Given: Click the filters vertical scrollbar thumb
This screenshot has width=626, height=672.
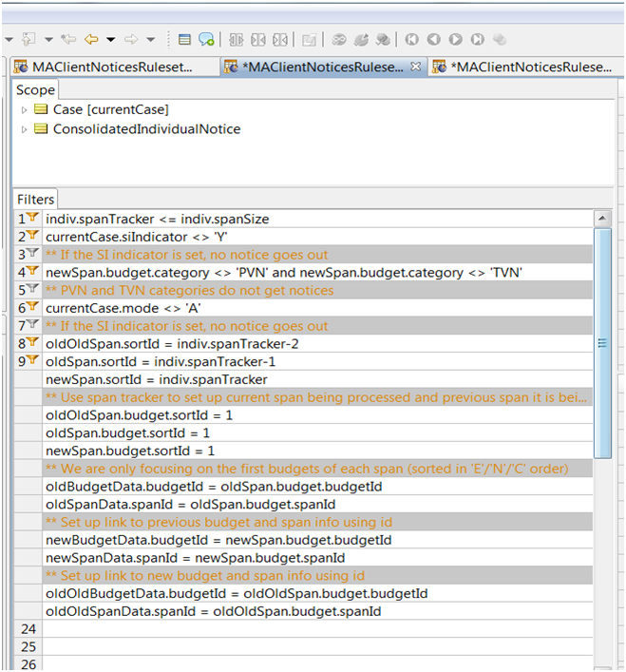Looking at the screenshot, I should [602, 343].
